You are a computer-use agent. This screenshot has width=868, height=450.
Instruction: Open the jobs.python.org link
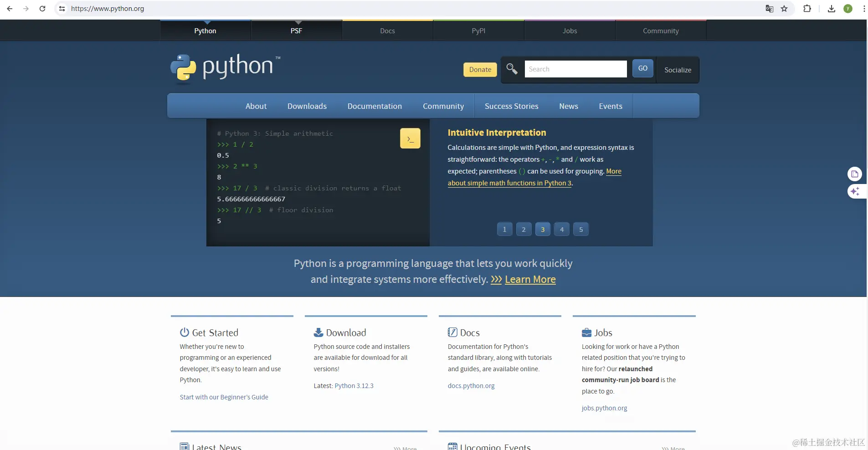click(605, 408)
